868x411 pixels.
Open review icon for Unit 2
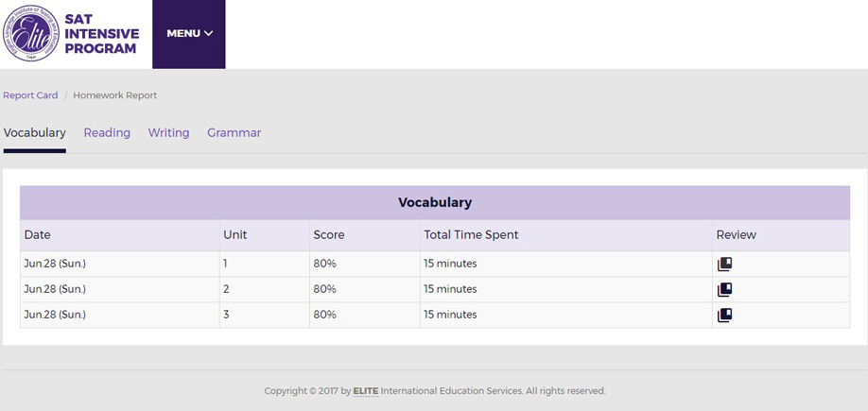pos(724,289)
